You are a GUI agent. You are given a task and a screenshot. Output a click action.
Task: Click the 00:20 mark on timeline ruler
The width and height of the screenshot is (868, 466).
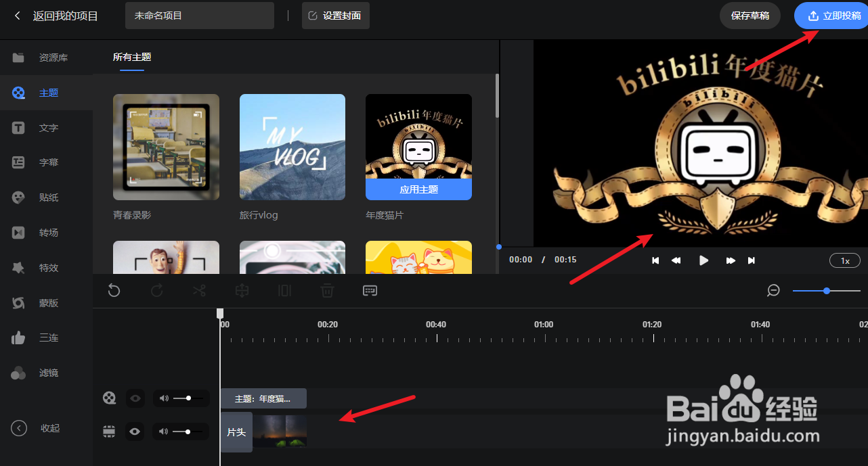tap(328, 325)
